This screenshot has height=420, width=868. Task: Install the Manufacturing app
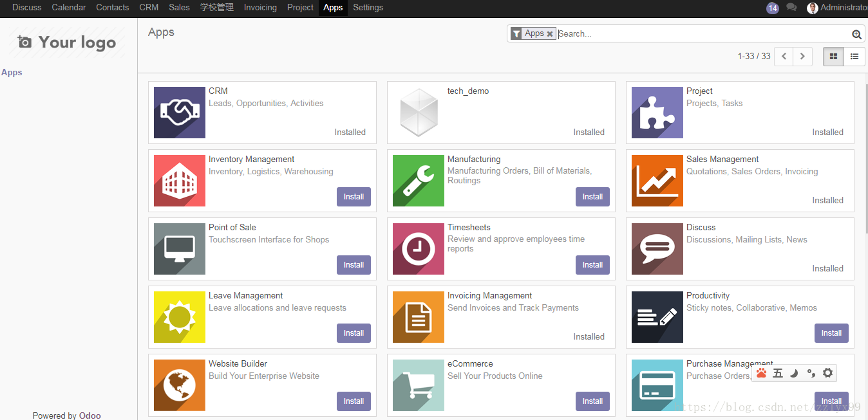592,197
